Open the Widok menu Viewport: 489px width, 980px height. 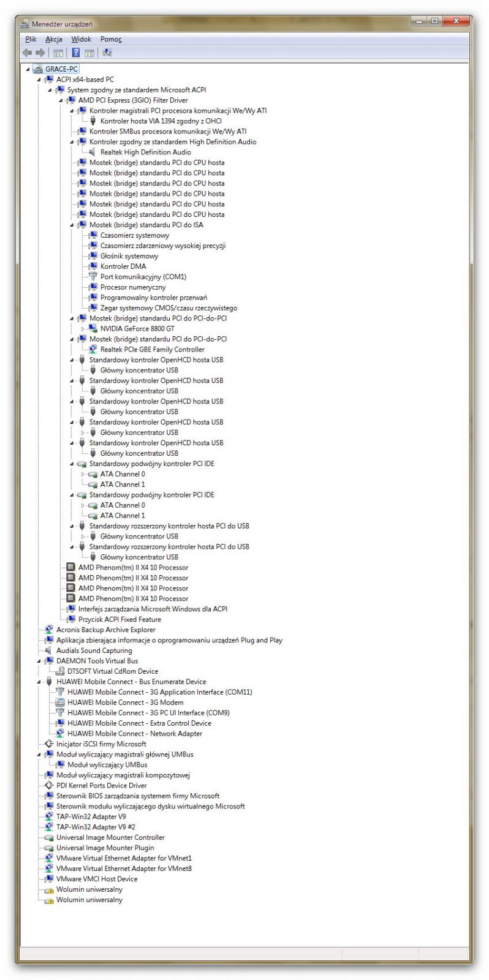tap(81, 39)
